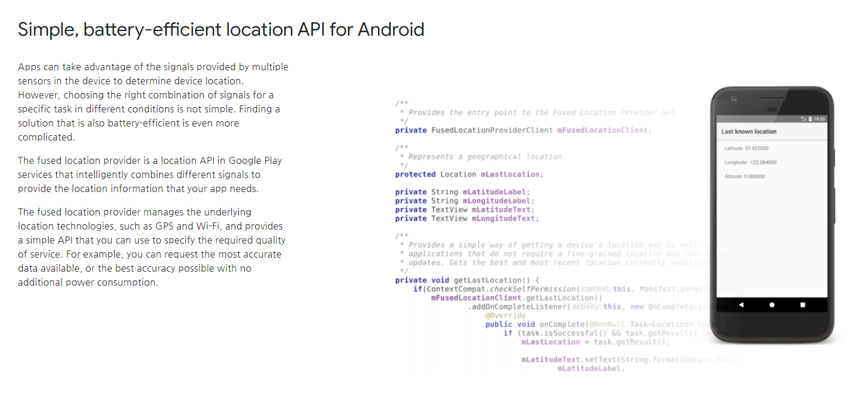The image size is (868, 394).
Task: Click the Android phone mockup image
Action: coord(774,215)
